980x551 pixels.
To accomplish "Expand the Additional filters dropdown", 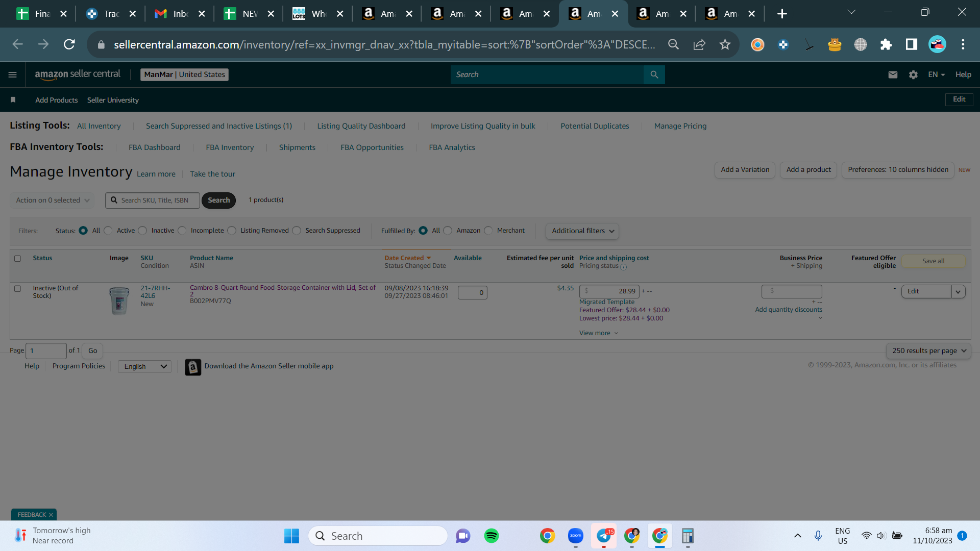I will (x=582, y=231).
